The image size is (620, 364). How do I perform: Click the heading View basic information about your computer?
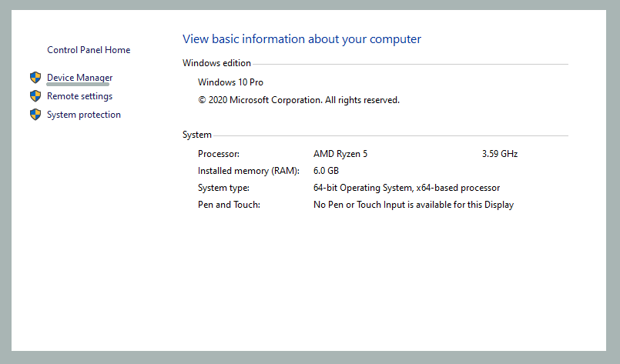click(x=302, y=39)
